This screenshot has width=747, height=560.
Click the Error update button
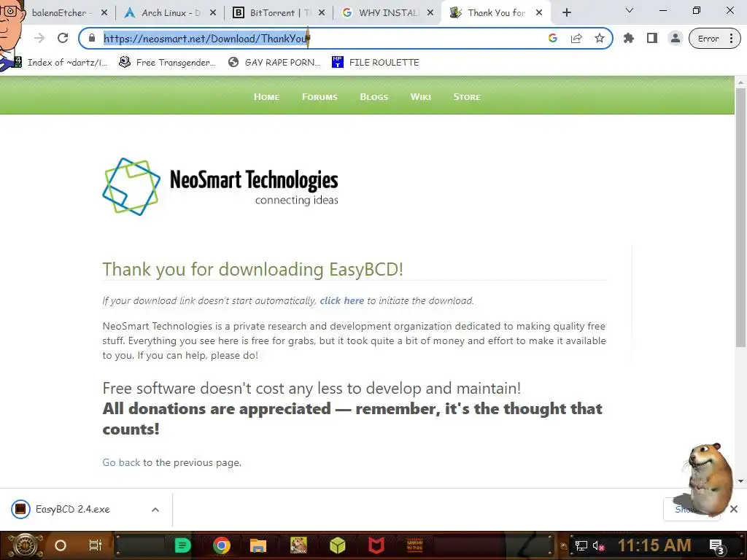point(714,39)
